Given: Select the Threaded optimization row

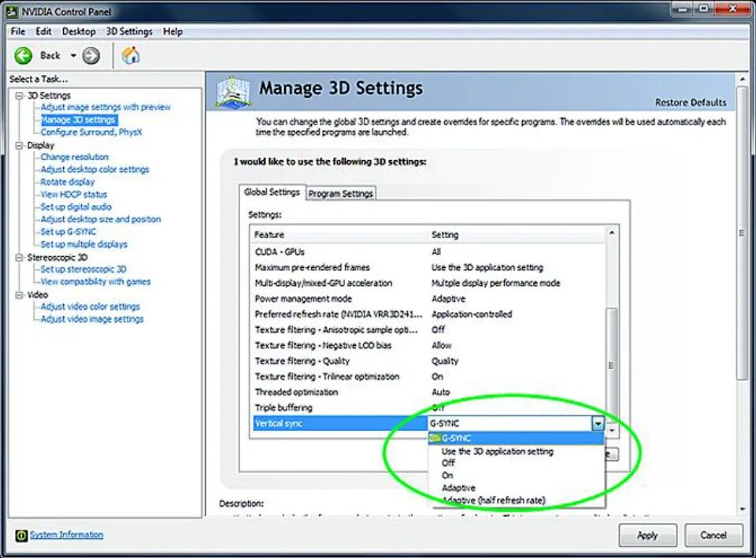Looking at the screenshot, I should pos(429,392).
